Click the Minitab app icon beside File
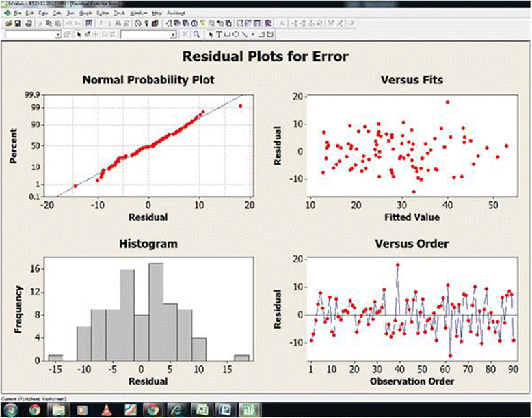Screen dimensions: 532x418 [x=8, y=13]
